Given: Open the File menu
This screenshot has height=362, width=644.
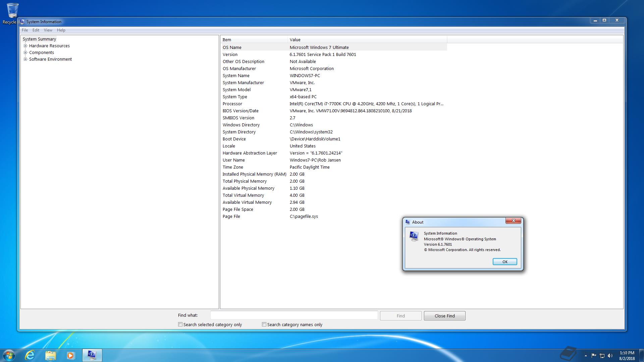Looking at the screenshot, I should point(25,30).
